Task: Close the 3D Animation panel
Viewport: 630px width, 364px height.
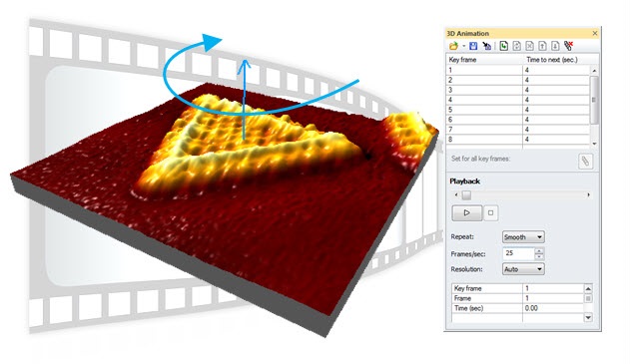Action: 595,33
